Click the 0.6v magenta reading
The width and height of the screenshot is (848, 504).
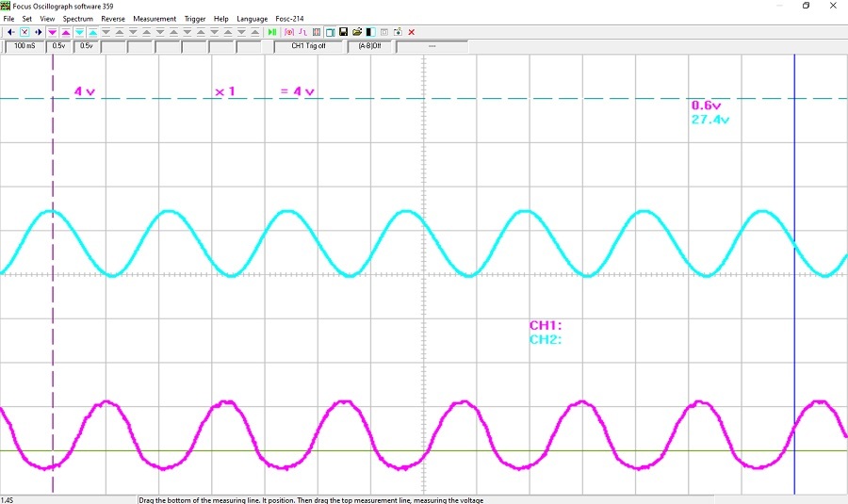(x=706, y=106)
